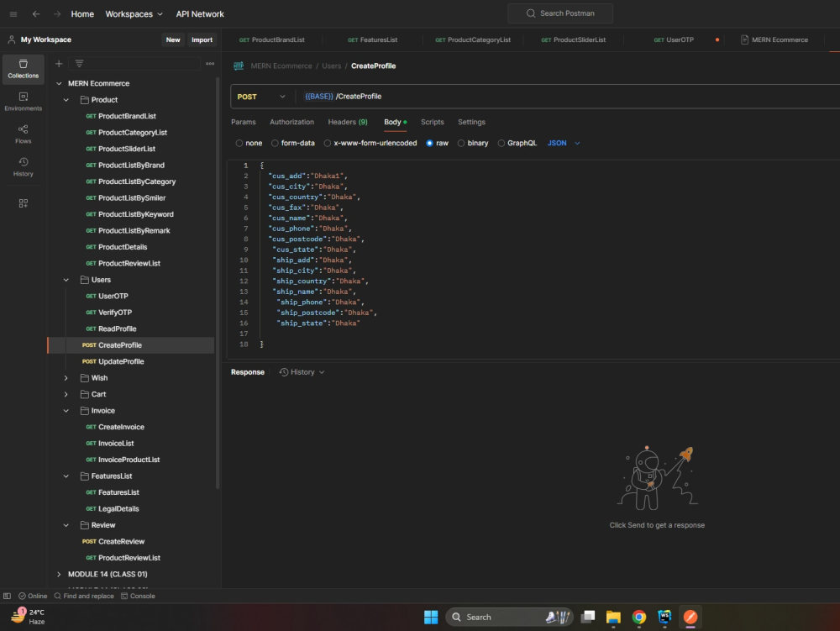Collapse the Product folder
The image size is (840, 631).
66,100
